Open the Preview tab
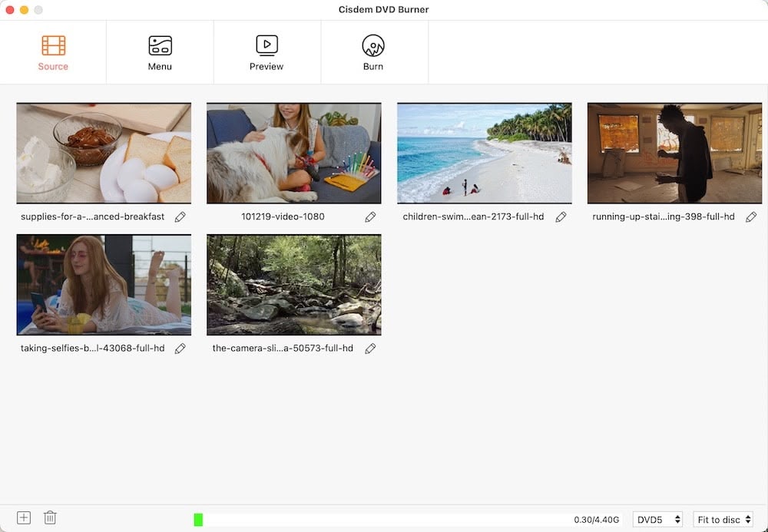This screenshot has height=532, width=768. point(266,53)
